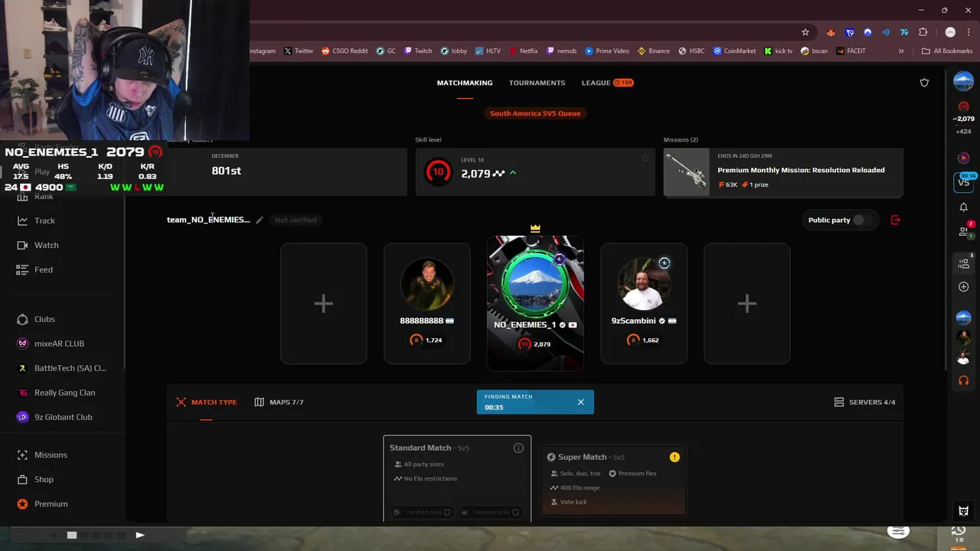Switch to Matchmaking tab
980x551 pixels.
click(x=465, y=83)
